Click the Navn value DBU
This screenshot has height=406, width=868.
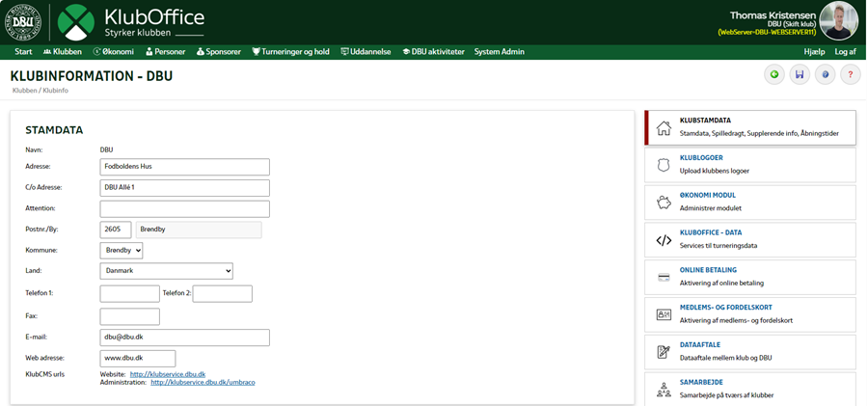[x=106, y=150]
